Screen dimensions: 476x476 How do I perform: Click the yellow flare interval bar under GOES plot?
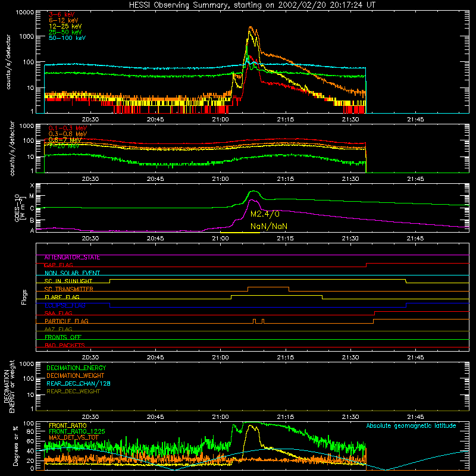(240, 233)
